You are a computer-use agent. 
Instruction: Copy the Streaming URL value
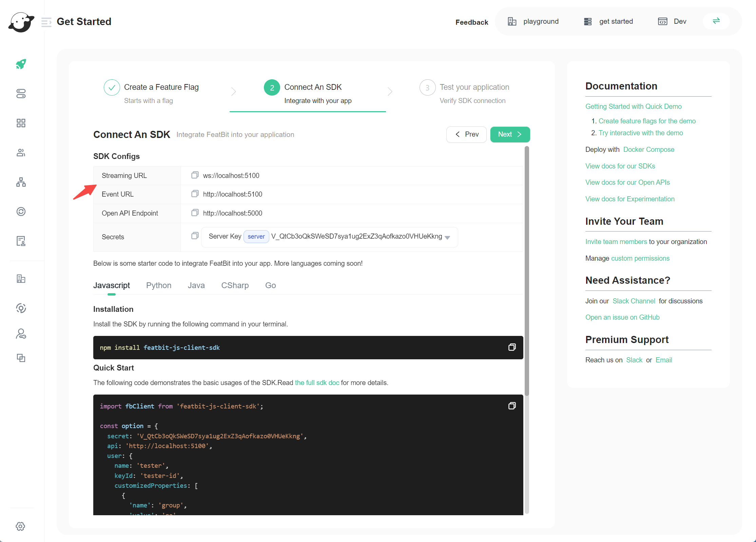(x=195, y=175)
